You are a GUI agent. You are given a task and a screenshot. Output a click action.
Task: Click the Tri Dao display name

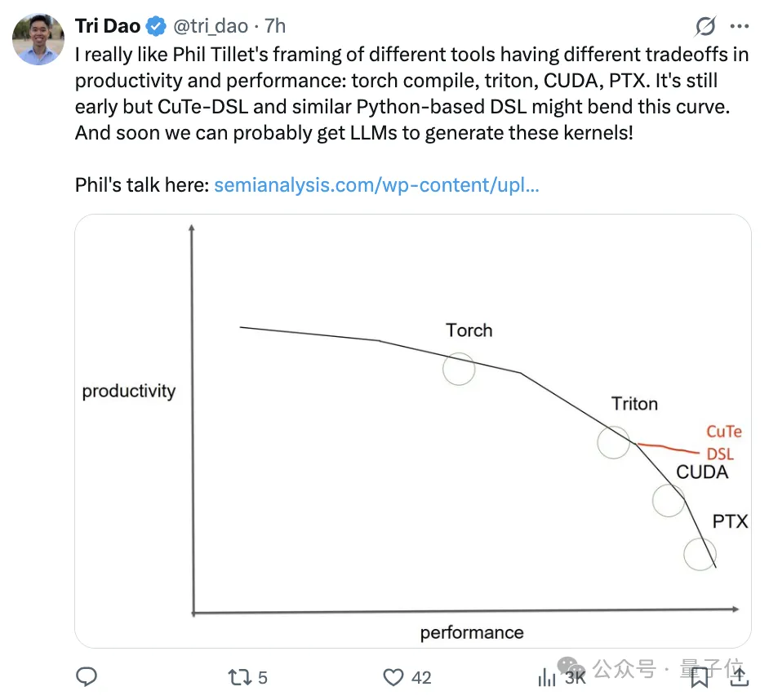click(x=108, y=27)
